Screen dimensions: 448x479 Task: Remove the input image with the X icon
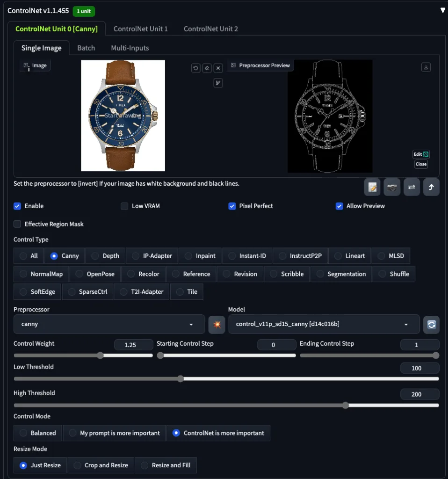[x=218, y=68]
